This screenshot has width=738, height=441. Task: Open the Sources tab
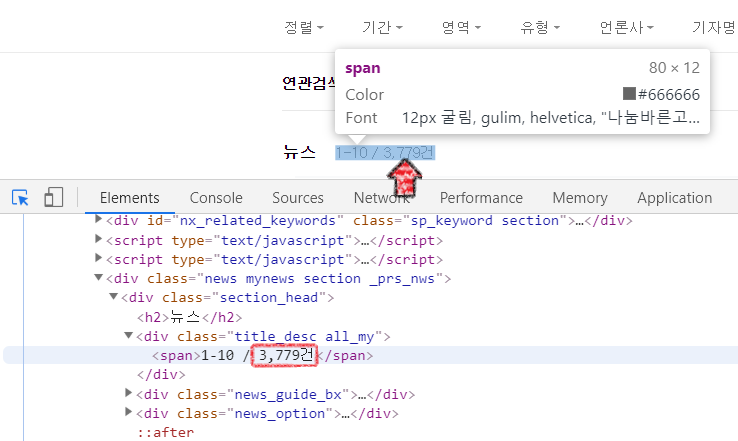[x=297, y=198]
